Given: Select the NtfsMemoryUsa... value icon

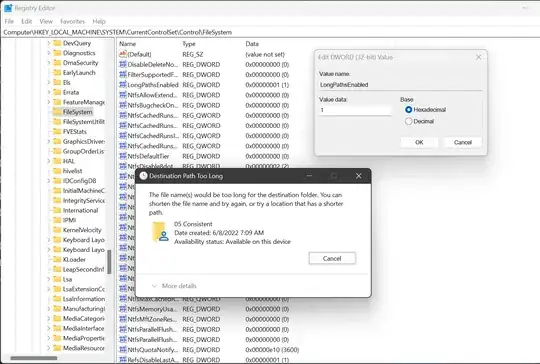Looking at the screenshot, I should pyautogui.click(x=123, y=309).
